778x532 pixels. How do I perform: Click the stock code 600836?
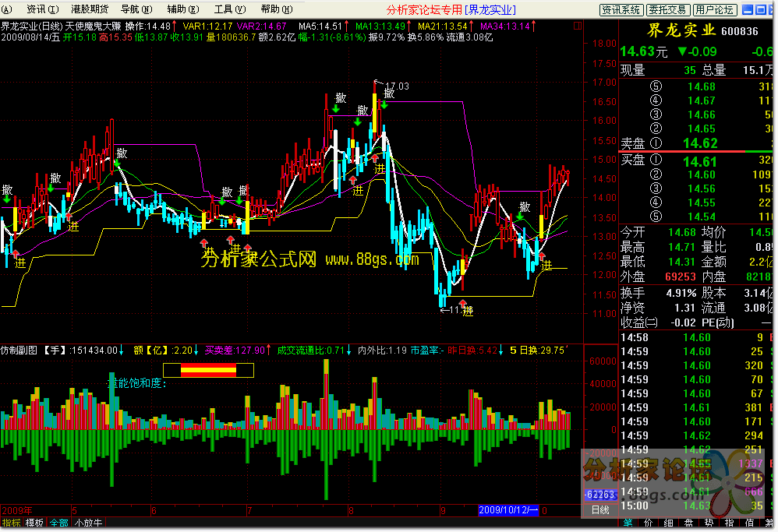[x=739, y=31]
